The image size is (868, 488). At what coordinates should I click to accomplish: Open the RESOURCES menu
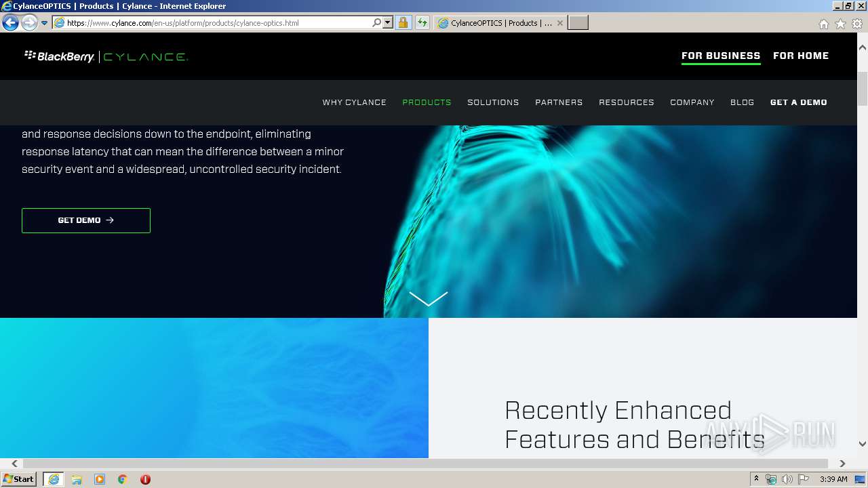click(x=627, y=102)
